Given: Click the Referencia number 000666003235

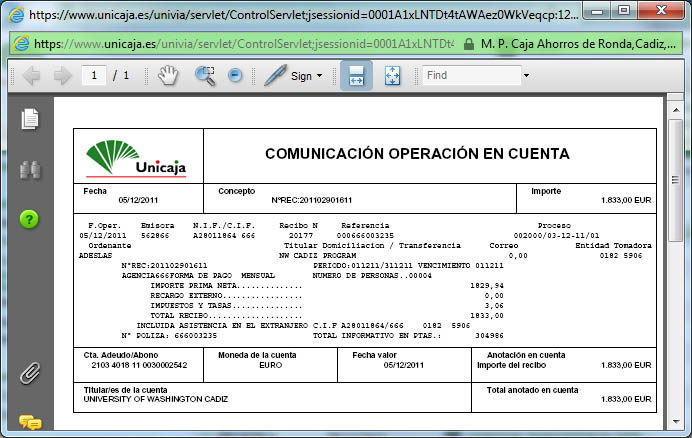Looking at the screenshot, I should click(x=365, y=236).
